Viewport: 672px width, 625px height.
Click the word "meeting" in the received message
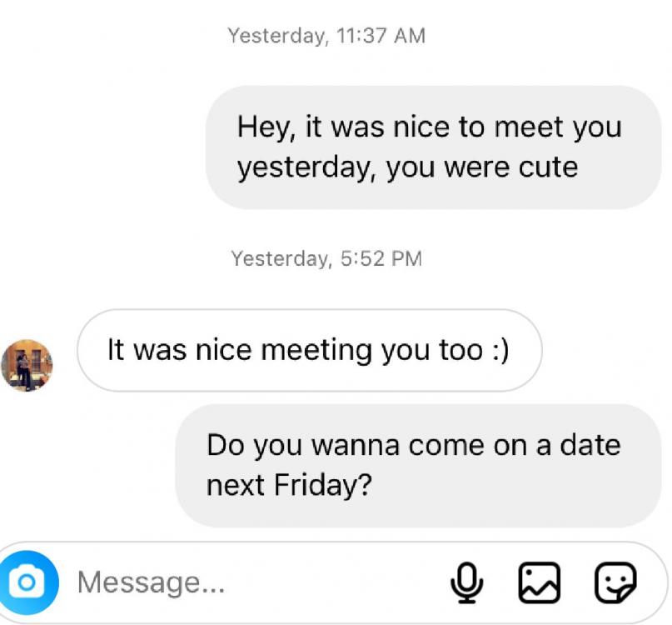tap(314, 350)
